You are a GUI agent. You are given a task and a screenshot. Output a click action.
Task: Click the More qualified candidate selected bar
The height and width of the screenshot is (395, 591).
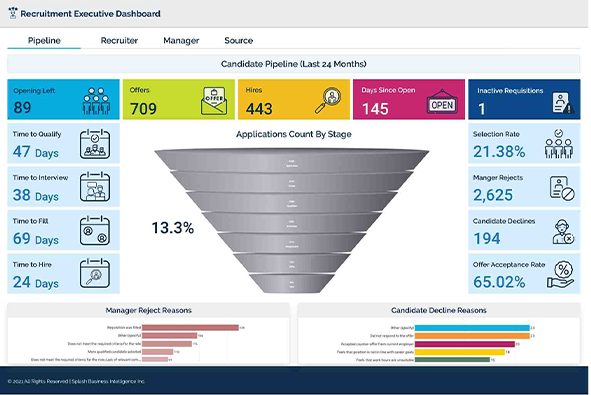(158, 352)
